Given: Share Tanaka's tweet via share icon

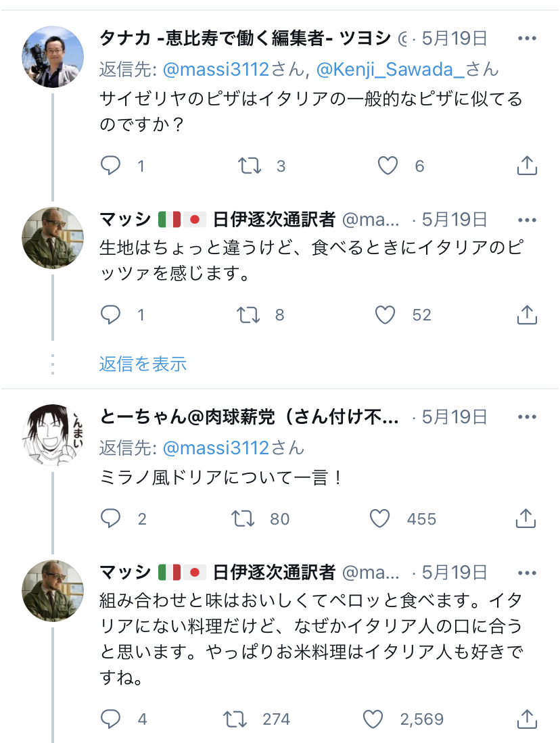Looking at the screenshot, I should [x=526, y=166].
